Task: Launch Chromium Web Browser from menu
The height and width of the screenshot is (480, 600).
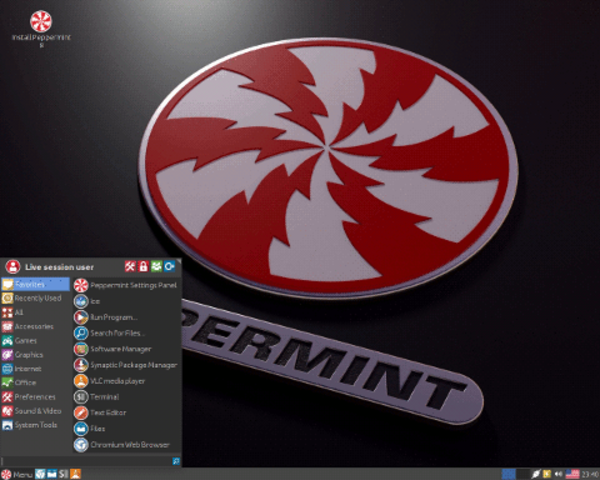Action: tap(126, 445)
